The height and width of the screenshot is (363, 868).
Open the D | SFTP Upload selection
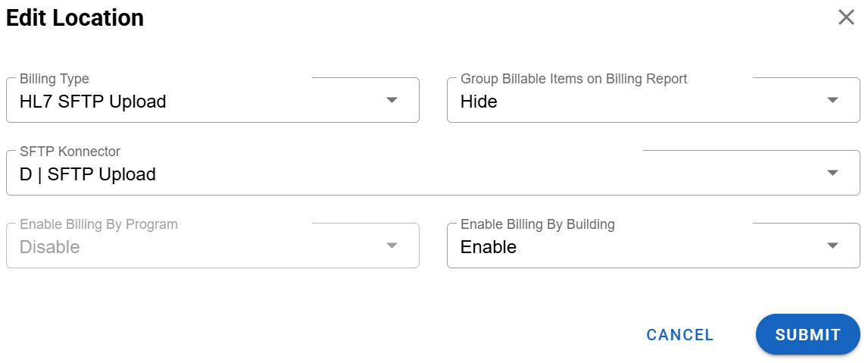(x=88, y=174)
